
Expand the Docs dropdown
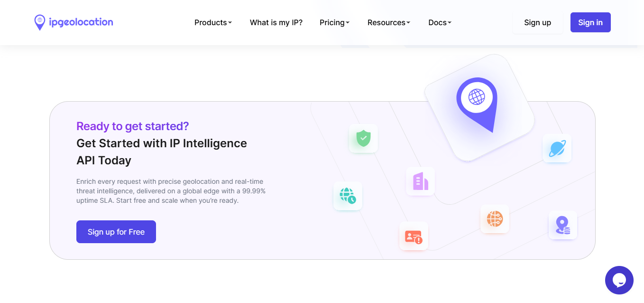click(x=439, y=22)
